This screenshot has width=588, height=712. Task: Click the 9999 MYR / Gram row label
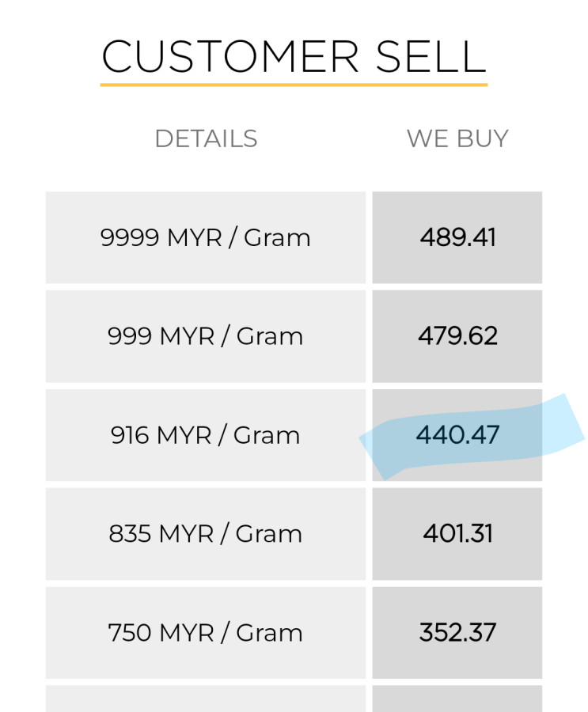206,237
